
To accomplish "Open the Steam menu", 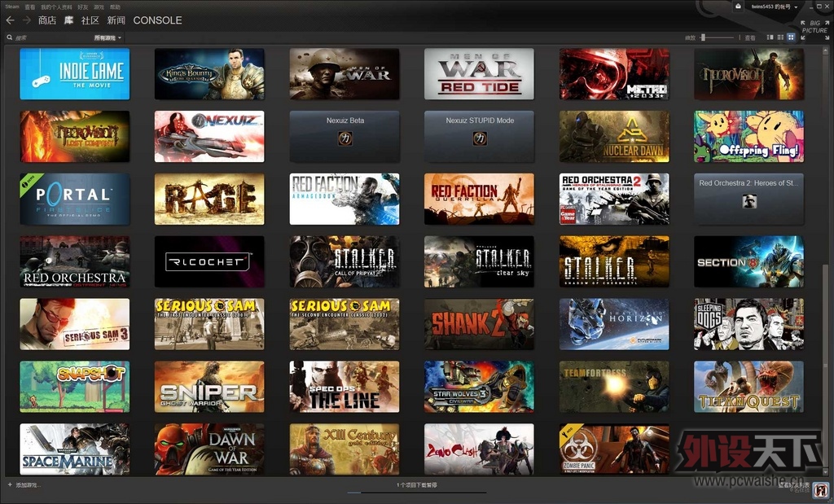I will pyautogui.click(x=11, y=7).
